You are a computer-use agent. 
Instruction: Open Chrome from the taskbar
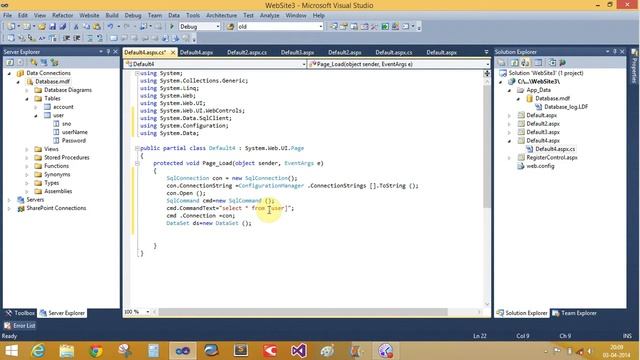coord(96,351)
